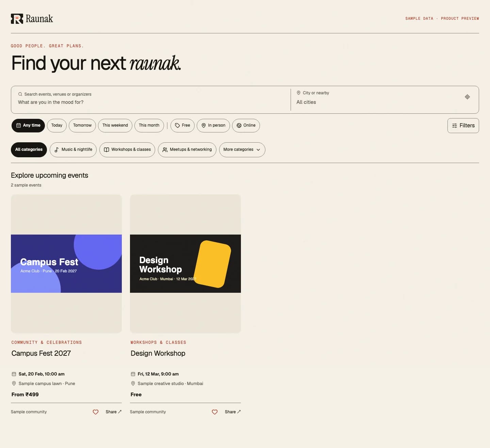The image size is (490, 448).
Task: Share the Design Workshop event
Action: click(233, 412)
